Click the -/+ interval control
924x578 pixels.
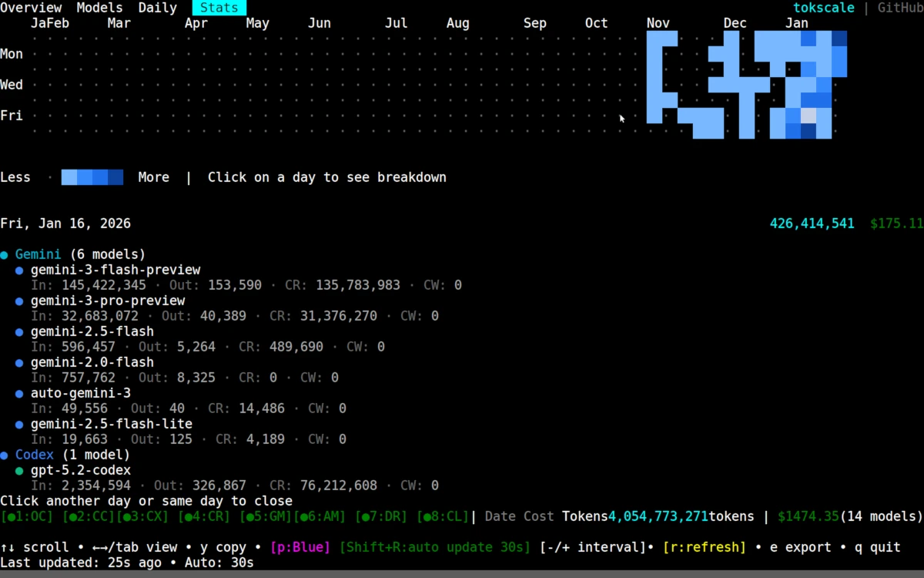pyautogui.click(x=592, y=547)
